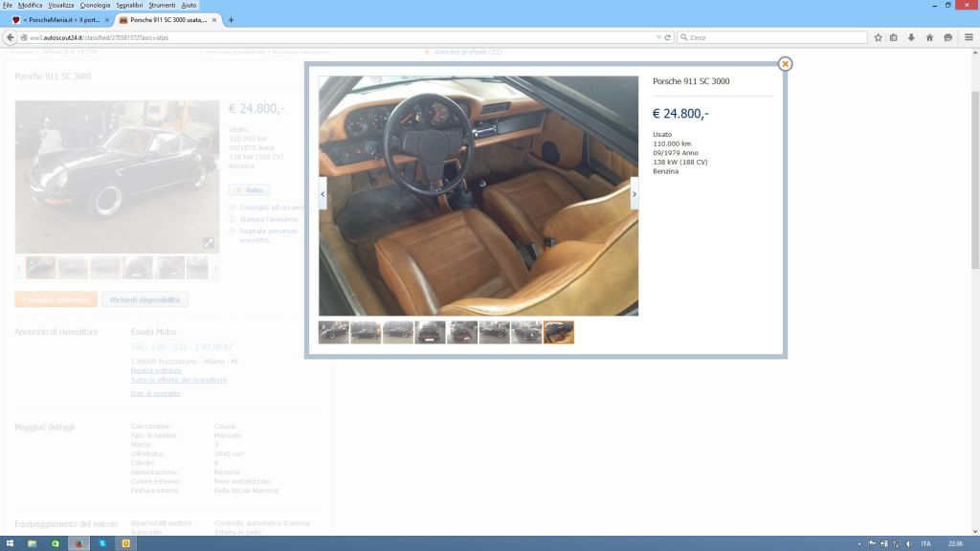
Task: Advance background thumbnail strip with right arrow
Action: 215,268
